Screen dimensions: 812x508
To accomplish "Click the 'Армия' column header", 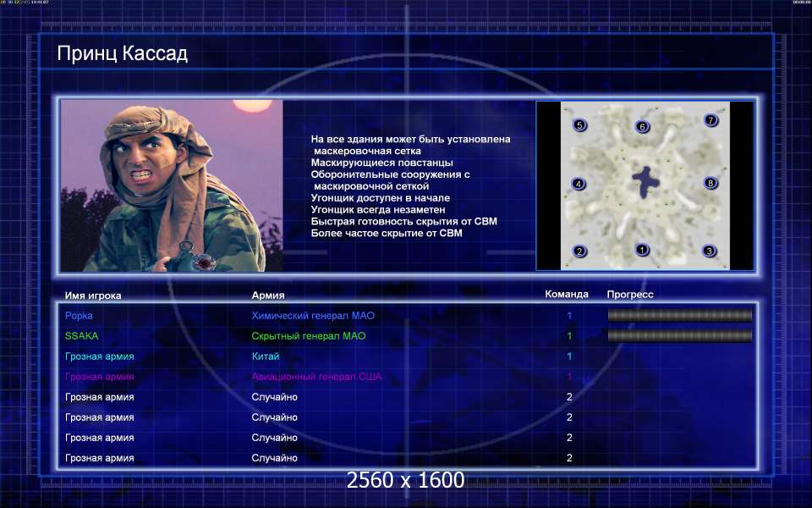I will click(x=268, y=295).
